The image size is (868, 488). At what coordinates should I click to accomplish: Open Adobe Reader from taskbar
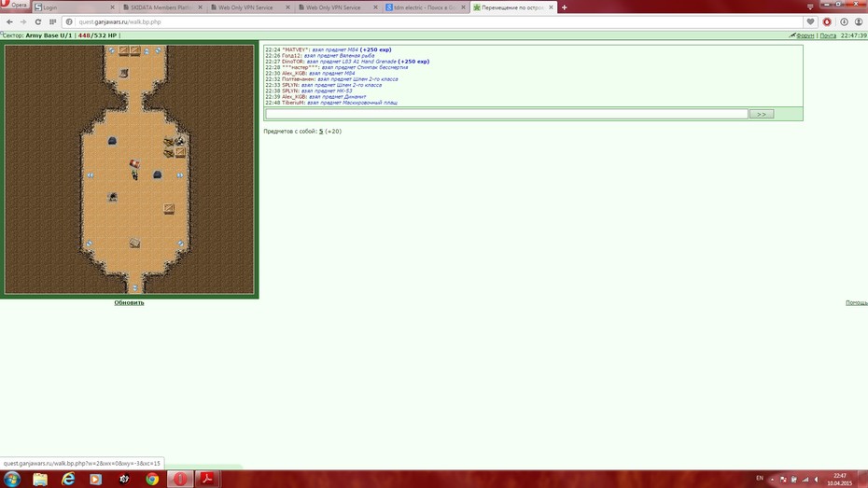(x=207, y=480)
